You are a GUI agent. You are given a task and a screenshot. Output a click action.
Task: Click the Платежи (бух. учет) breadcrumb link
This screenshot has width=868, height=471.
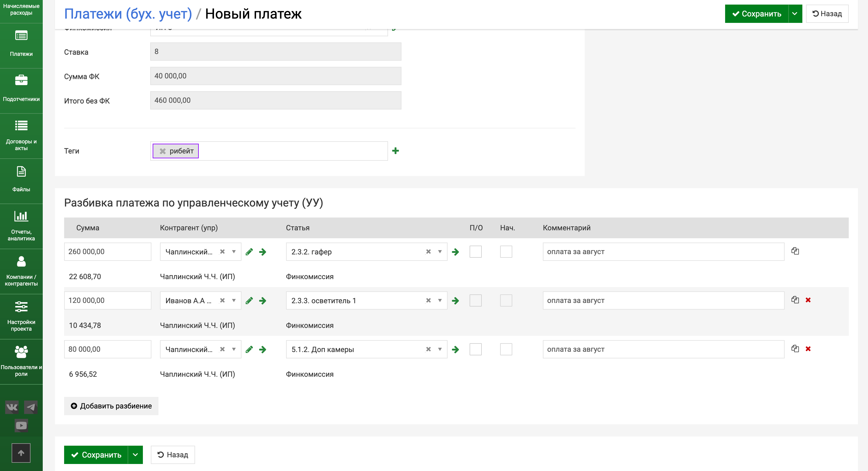tap(128, 14)
